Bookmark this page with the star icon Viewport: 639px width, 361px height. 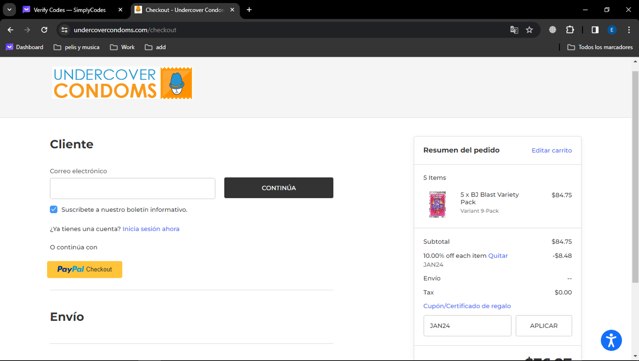click(x=529, y=30)
